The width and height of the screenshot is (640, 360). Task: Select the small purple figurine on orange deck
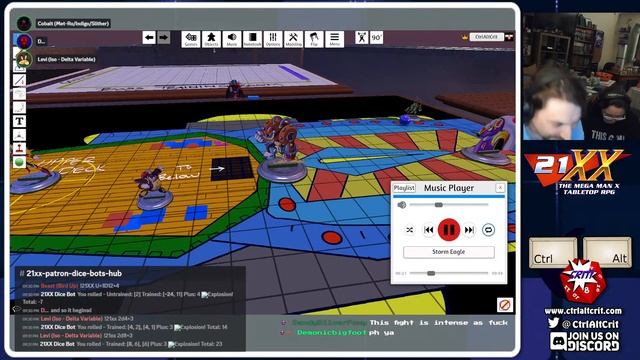click(x=152, y=188)
